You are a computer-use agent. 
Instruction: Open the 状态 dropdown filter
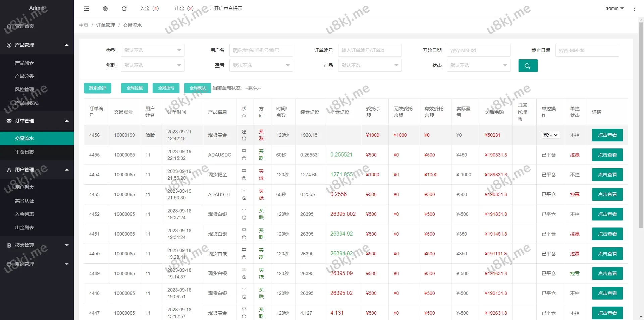coord(478,65)
